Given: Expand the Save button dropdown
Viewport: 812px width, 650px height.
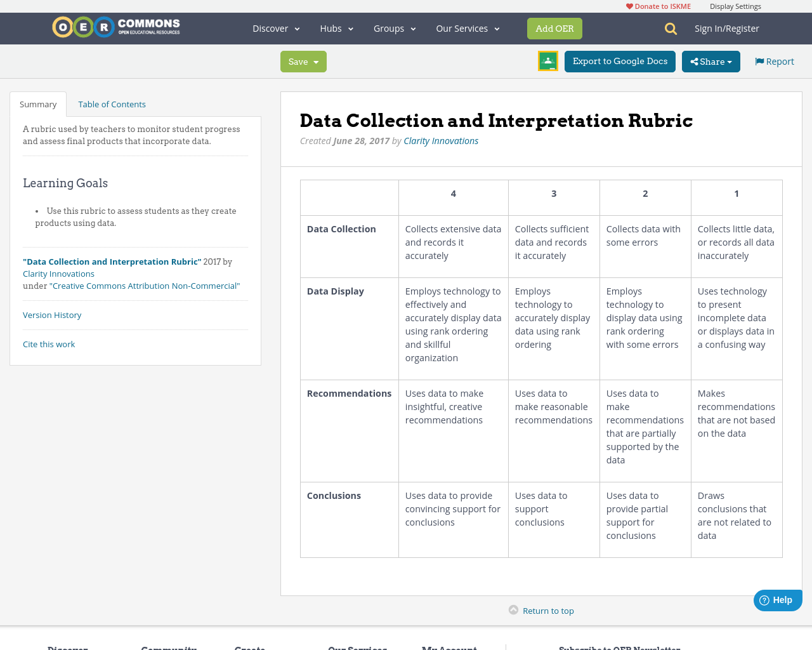Looking at the screenshot, I should pyautogui.click(x=315, y=61).
